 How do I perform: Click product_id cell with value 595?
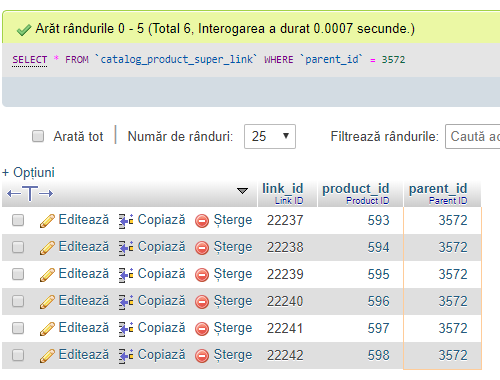[x=378, y=274]
